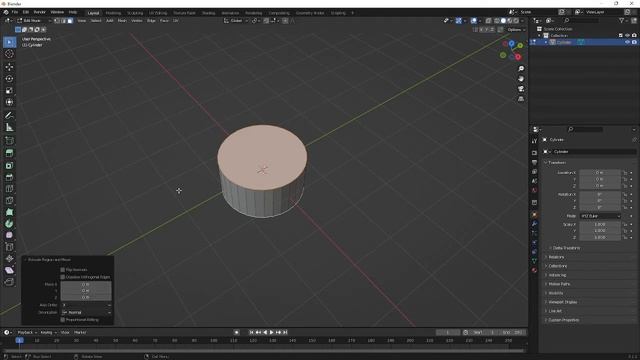Click the Move X field in operator panel

(x=86, y=284)
